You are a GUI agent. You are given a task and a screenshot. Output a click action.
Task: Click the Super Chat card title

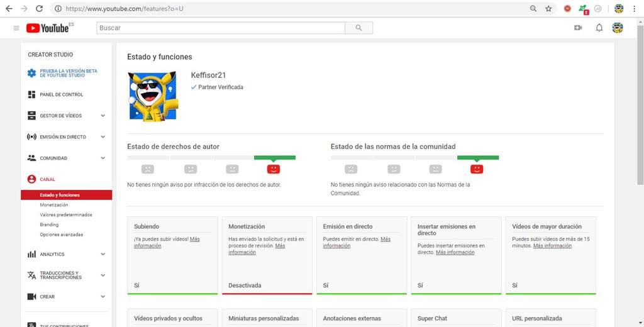point(432,318)
